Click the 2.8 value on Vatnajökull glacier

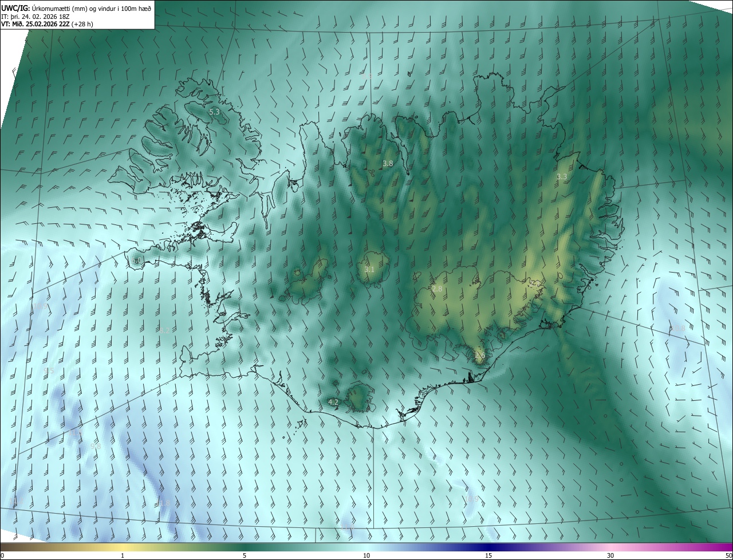point(437,289)
